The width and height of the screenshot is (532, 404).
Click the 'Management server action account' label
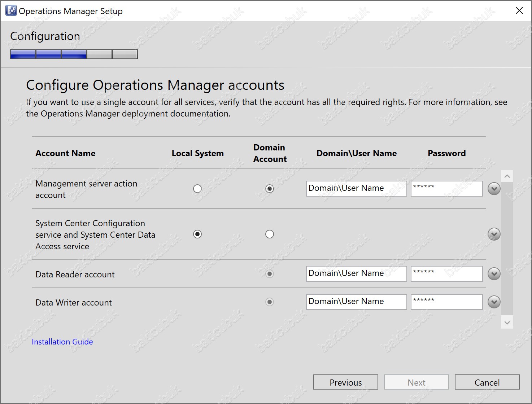click(86, 189)
